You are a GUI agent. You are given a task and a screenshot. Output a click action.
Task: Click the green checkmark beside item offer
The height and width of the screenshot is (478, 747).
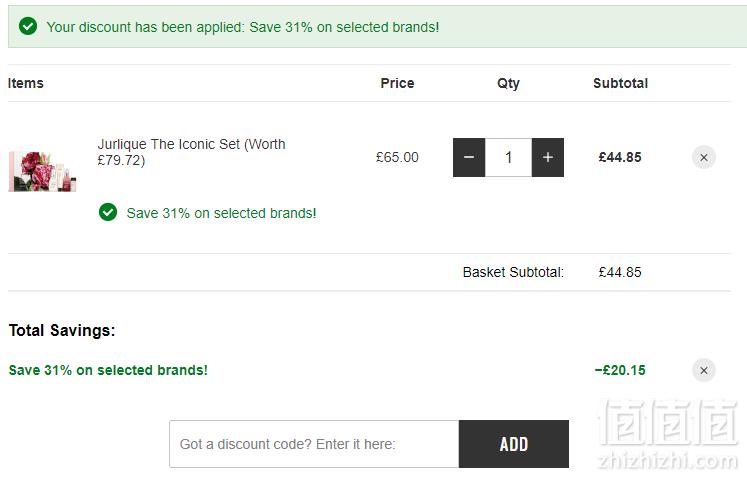[x=108, y=212]
